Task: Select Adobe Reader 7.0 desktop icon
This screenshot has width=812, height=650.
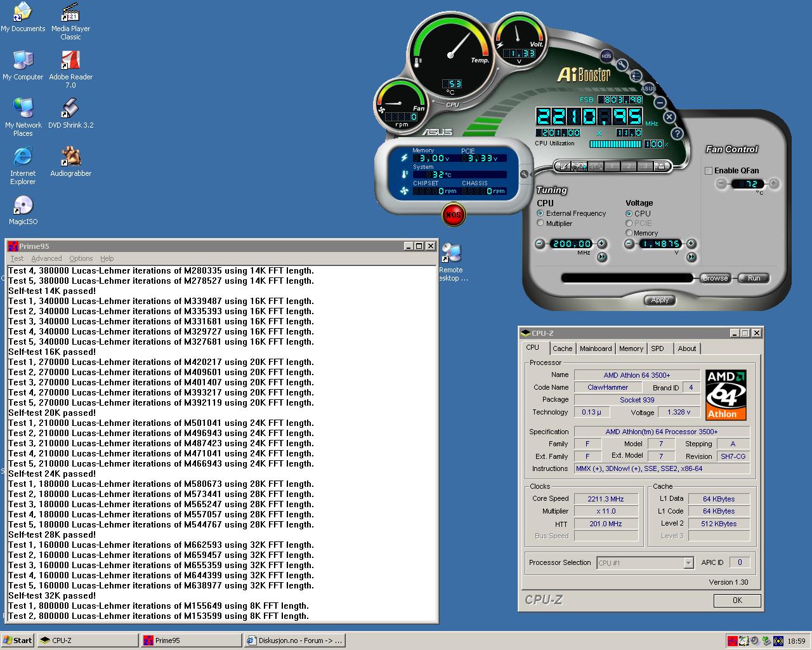Action: 70,69
